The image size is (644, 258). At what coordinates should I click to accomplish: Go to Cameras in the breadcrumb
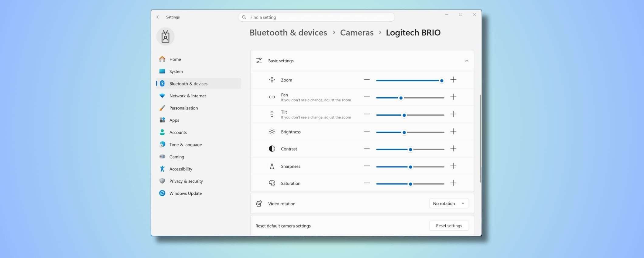pos(357,33)
